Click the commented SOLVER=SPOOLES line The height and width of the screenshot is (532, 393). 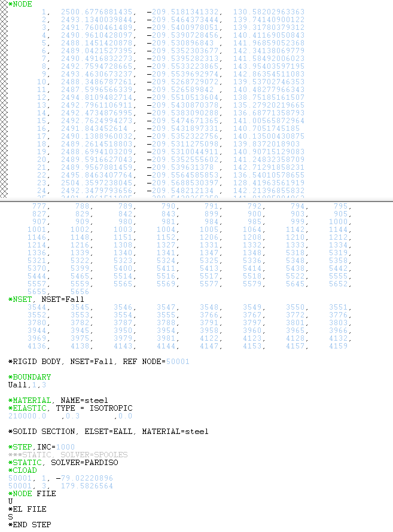point(68,455)
